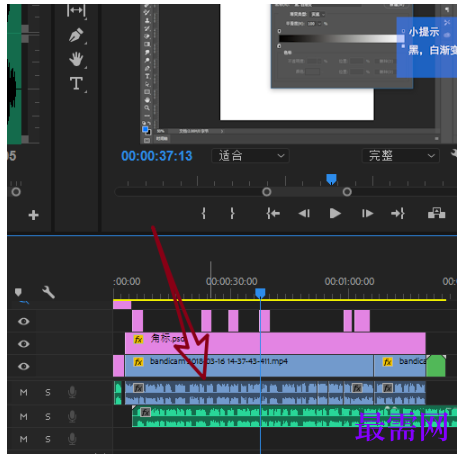Viewport: 467px width, 458px height.
Task: Click the Mark Out bracket button
Action: [232, 213]
